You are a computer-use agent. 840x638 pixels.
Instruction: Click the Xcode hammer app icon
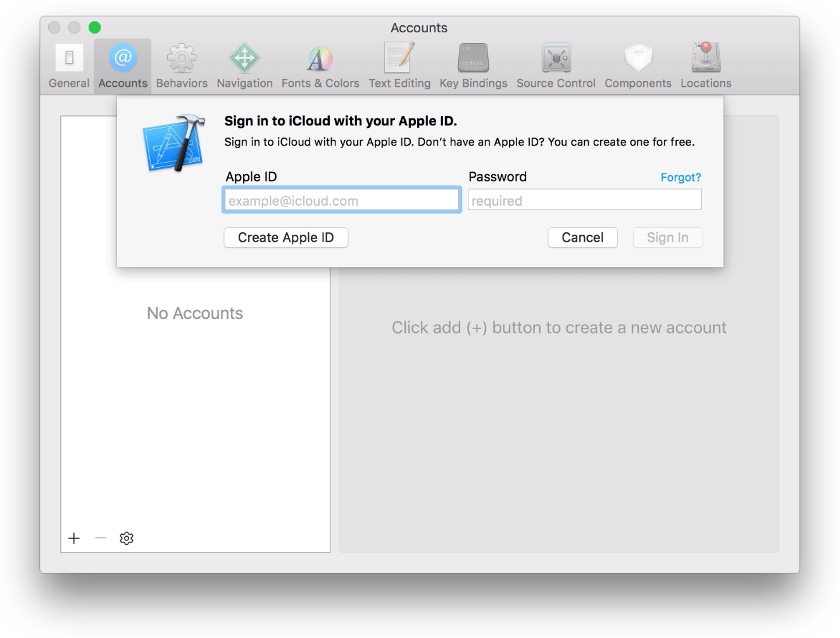tap(174, 141)
